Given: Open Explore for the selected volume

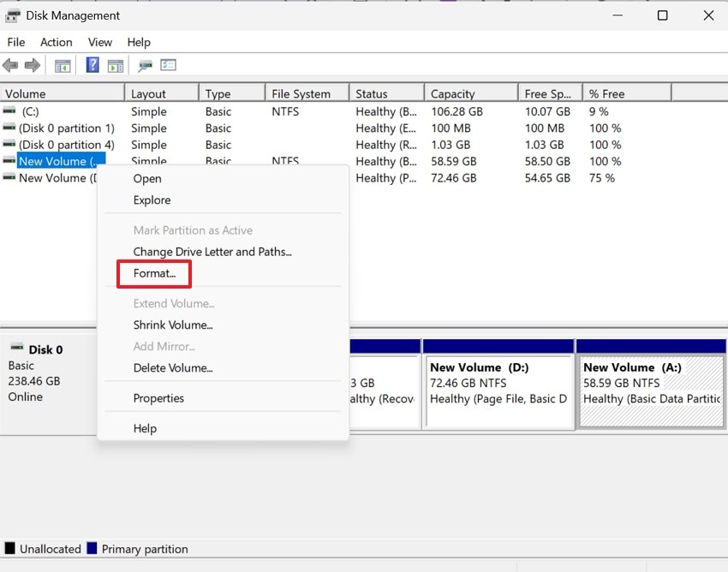Looking at the screenshot, I should 152,200.
